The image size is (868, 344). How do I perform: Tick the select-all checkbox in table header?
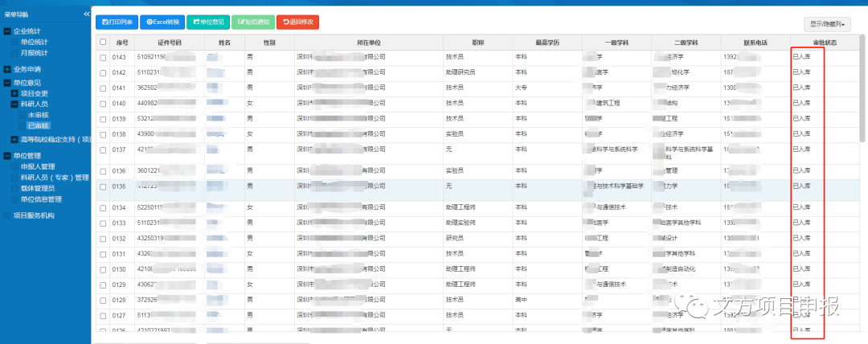(x=103, y=42)
